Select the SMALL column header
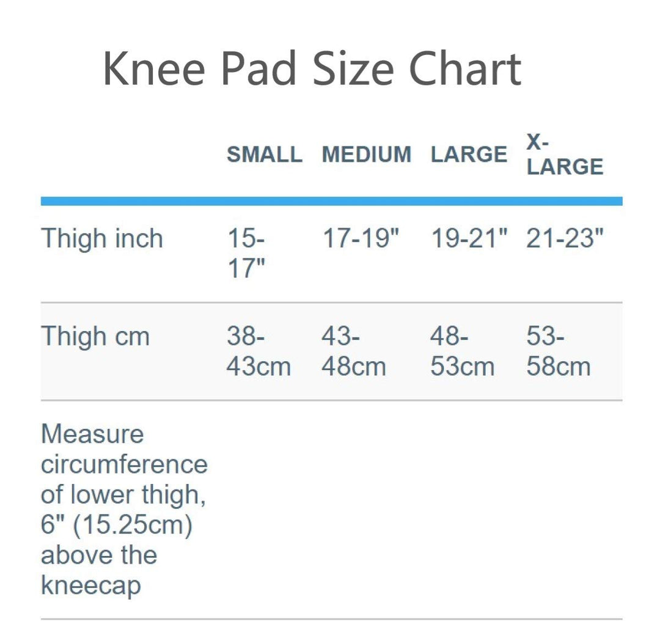Screen dimensions: 660x644 265,154
